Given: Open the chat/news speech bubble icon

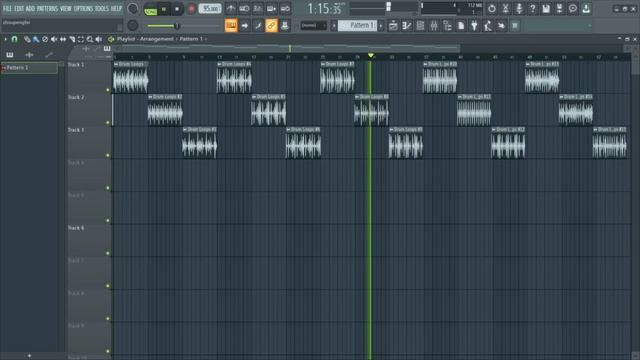Looking at the screenshot, I should tap(573, 8).
